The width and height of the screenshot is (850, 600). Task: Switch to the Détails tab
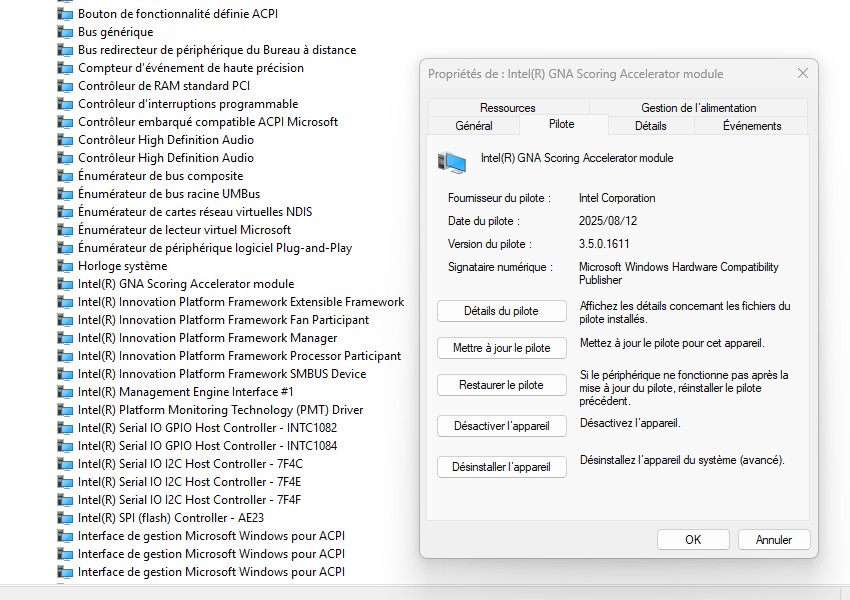pyautogui.click(x=650, y=126)
